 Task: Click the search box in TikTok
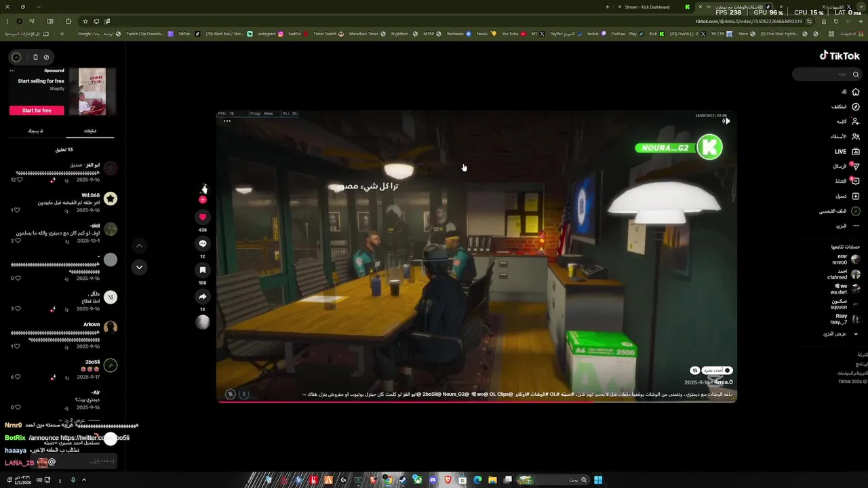(x=826, y=74)
